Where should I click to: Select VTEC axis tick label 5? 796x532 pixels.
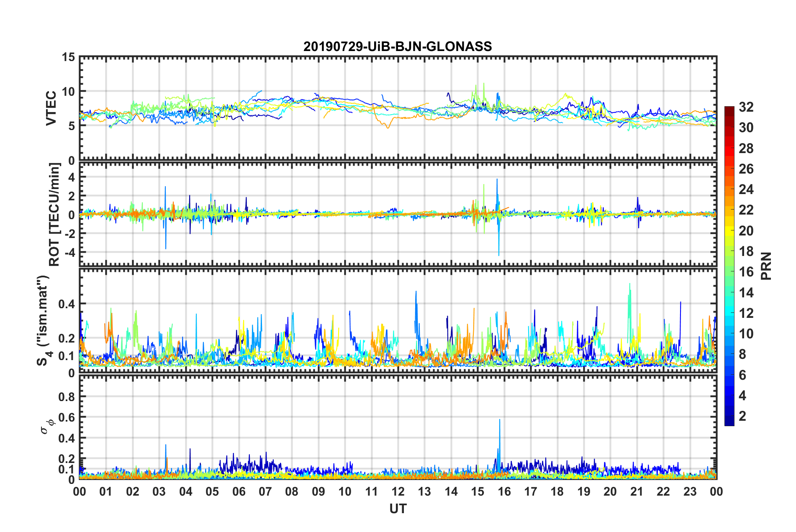pos(72,126)
